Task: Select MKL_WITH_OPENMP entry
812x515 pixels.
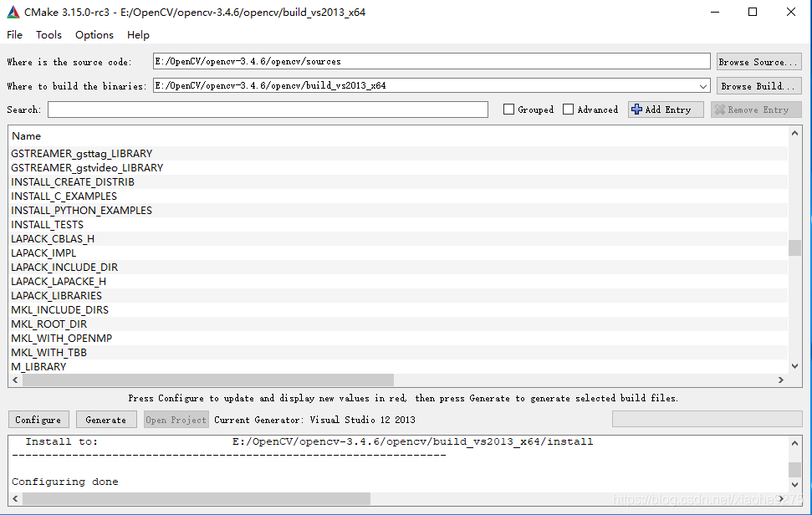Action: tap(399, 339)
